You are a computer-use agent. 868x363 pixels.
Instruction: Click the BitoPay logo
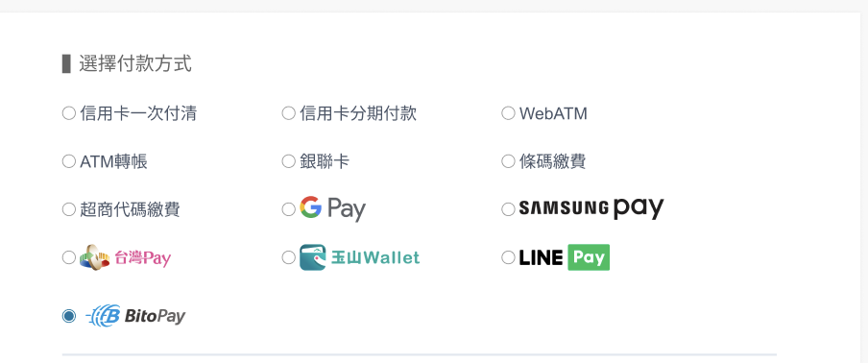pyautogui.click(x=135, y=316)
